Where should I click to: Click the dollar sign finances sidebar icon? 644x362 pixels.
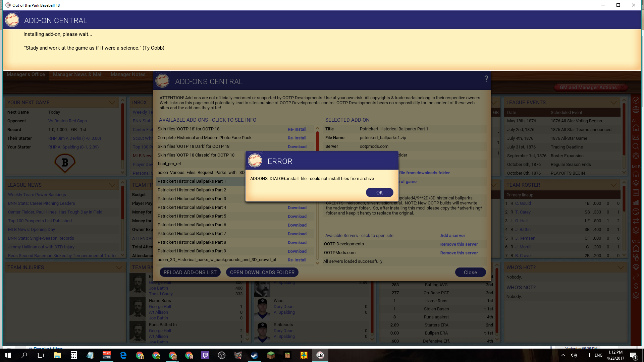[636, 286]
